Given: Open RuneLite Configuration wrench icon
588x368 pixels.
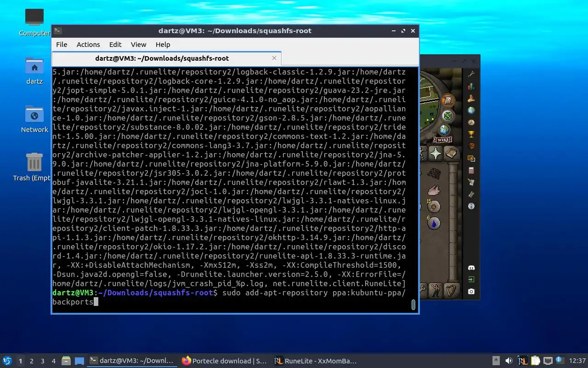Looking at the screenshot, I should 471,74.
